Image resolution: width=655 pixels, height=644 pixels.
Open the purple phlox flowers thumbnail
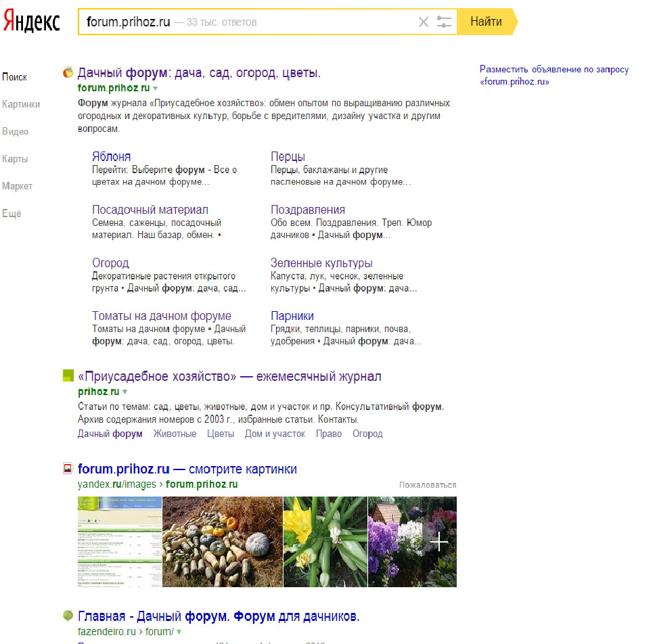[x=395, y=542]
